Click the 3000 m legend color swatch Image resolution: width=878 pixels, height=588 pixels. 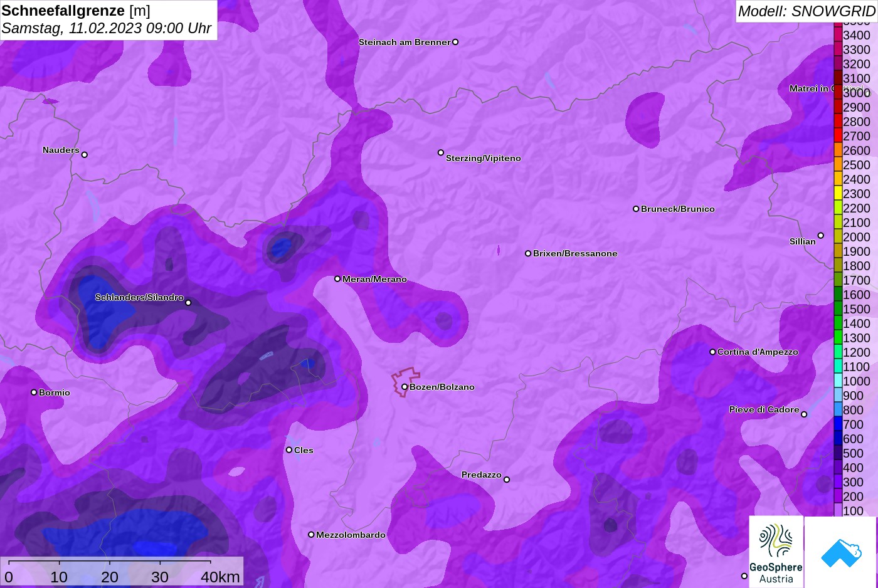[838, 92]
